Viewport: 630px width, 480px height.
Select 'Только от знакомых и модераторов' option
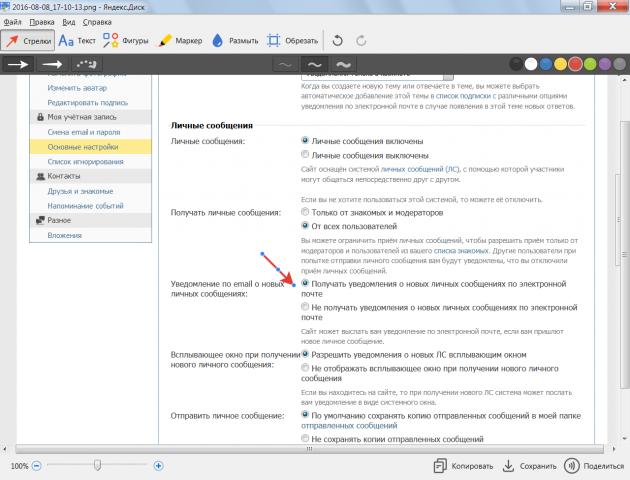tap(305, 212)
